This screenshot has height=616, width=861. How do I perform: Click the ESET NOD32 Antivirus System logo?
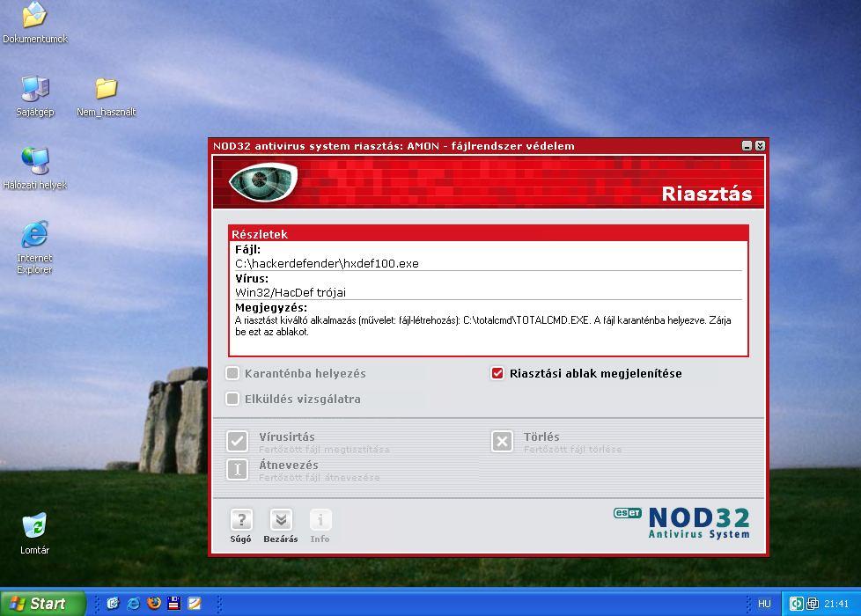click(x=682, y=523)
